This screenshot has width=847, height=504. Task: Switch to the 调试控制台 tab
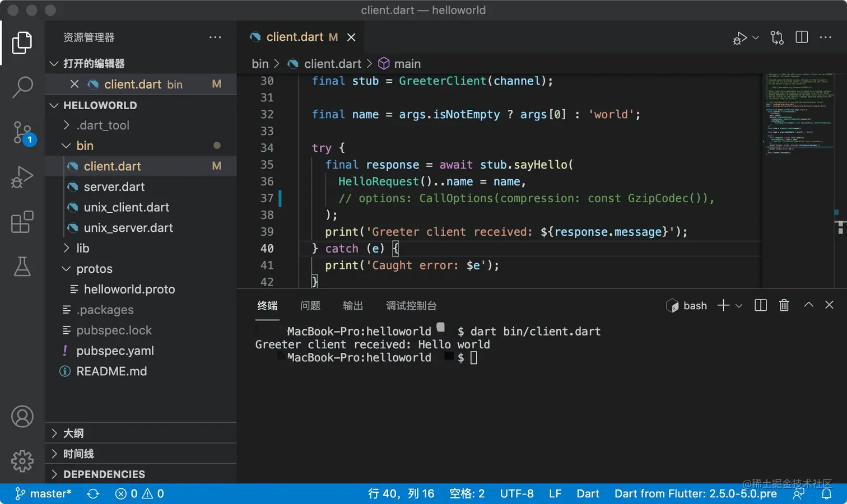pos(411,306)
